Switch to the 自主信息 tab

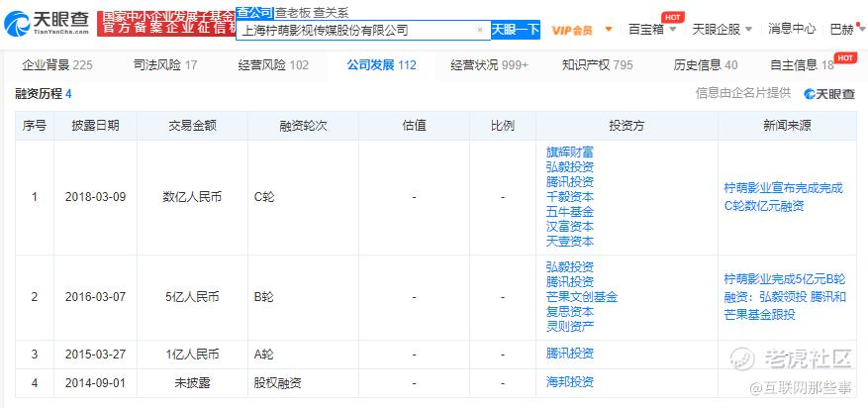click(x=802, y=65)
